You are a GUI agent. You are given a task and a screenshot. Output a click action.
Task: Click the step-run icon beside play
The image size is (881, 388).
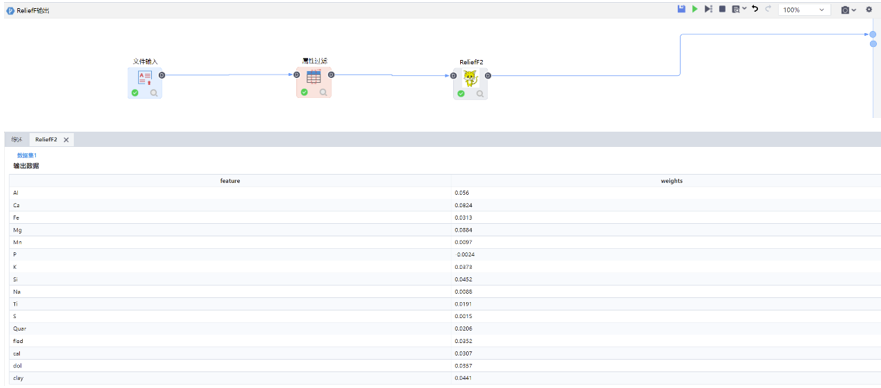(709, 10)
